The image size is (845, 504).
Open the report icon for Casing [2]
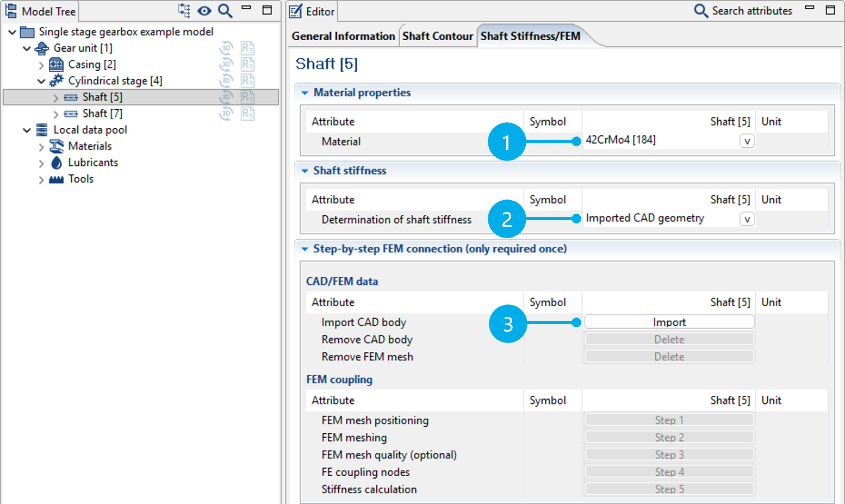(x=247, y=65)
